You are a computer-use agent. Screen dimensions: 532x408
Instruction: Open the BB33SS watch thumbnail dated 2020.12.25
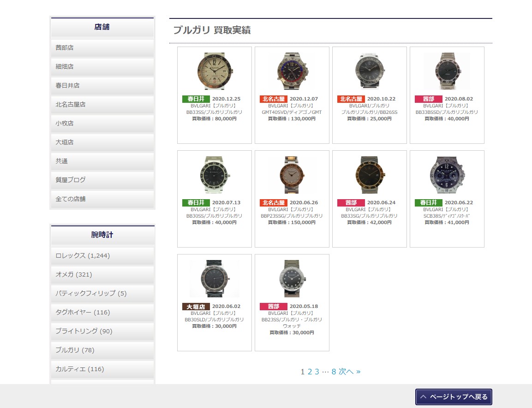tap(214, 71)
